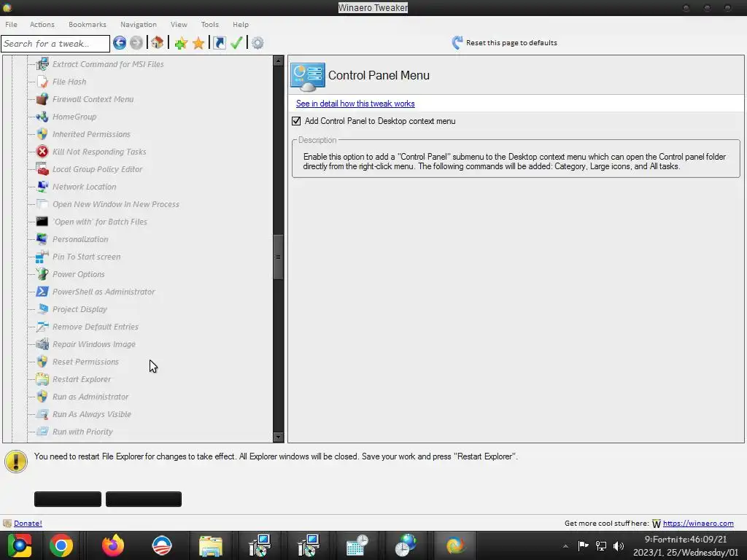Image resolution: width=747 pixels, height=560 pixels.
Task: Click the Back navigation arrow icon
Action: [120, 43]
